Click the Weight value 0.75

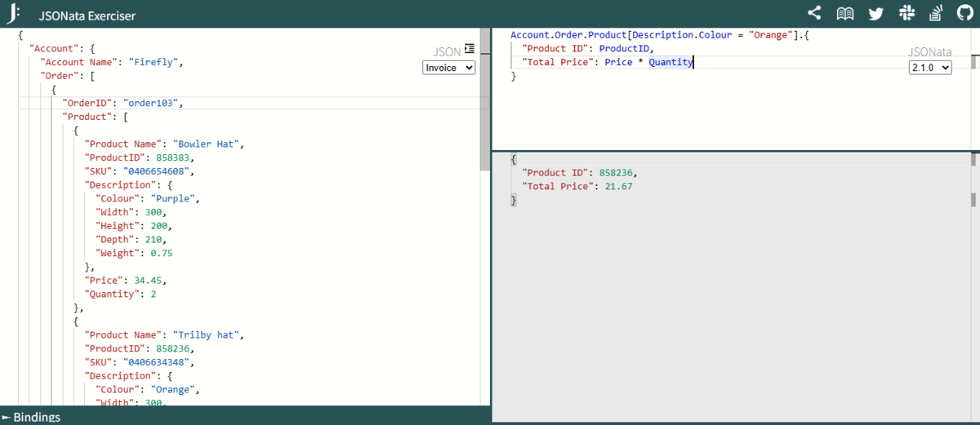(162, 253)
